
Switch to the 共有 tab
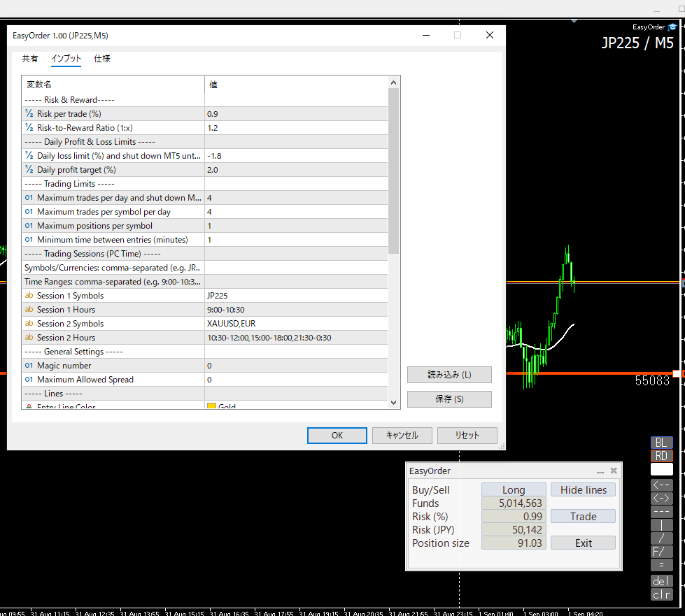point(30,59)
